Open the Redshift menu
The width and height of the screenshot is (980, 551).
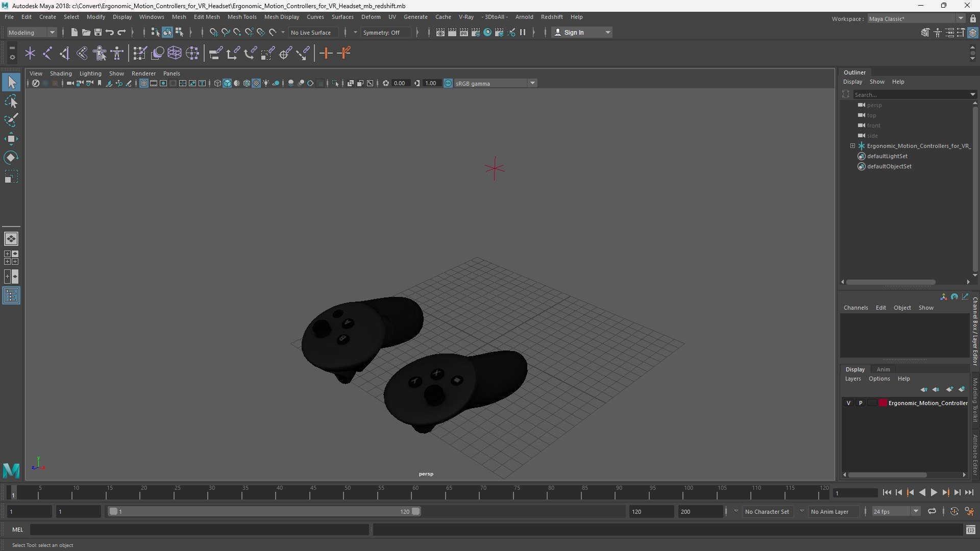coord(552,17)
